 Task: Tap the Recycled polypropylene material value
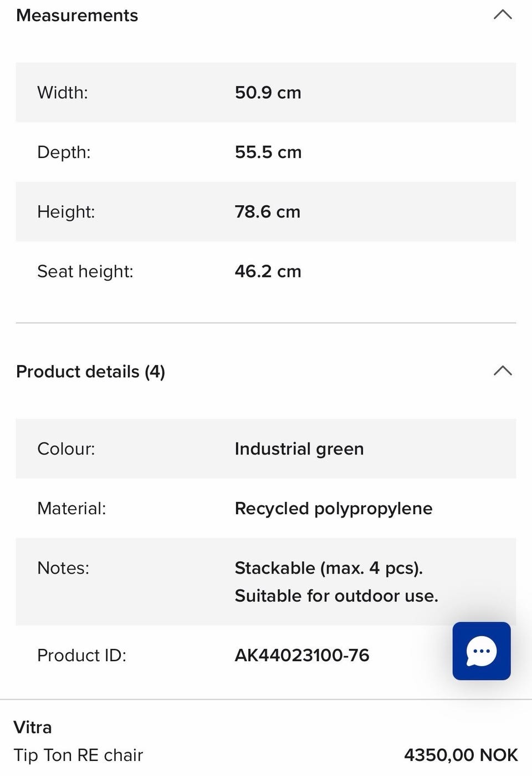[x=334, y=509]
